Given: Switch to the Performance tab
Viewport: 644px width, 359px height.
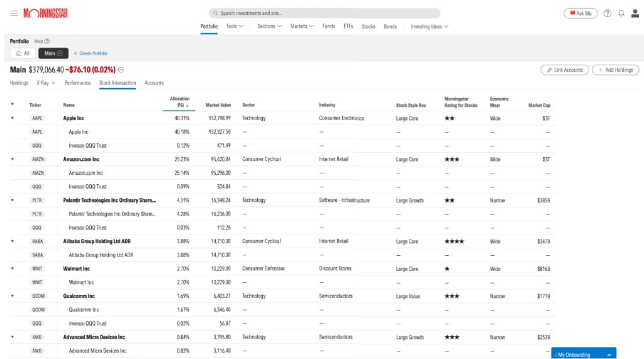Looking at the screenshot, I should click(x=77, y=83).
